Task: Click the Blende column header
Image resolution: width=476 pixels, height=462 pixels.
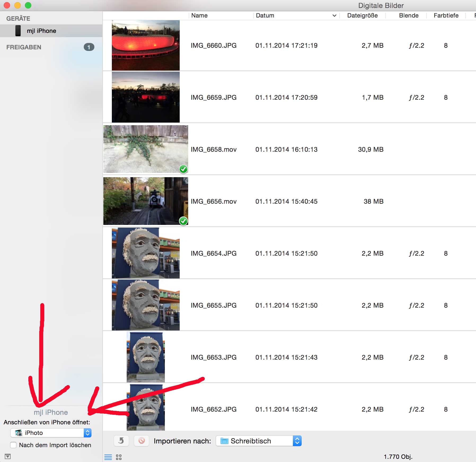Action: (409, 16)
